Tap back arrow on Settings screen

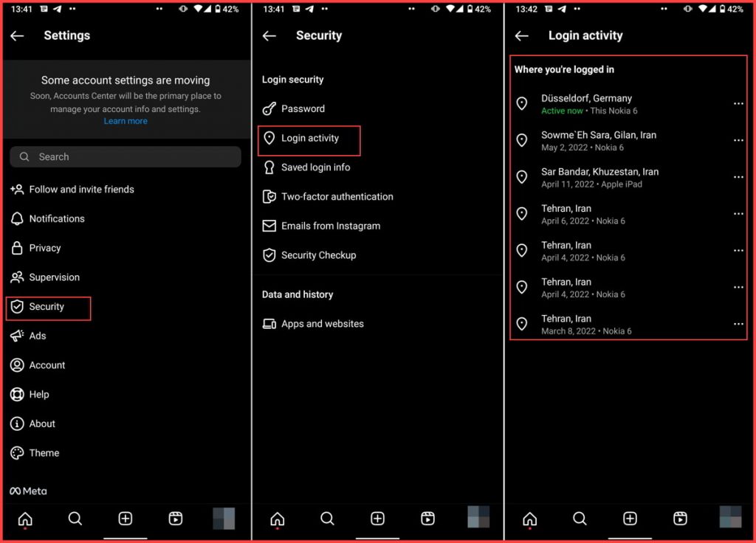[17, 35]
